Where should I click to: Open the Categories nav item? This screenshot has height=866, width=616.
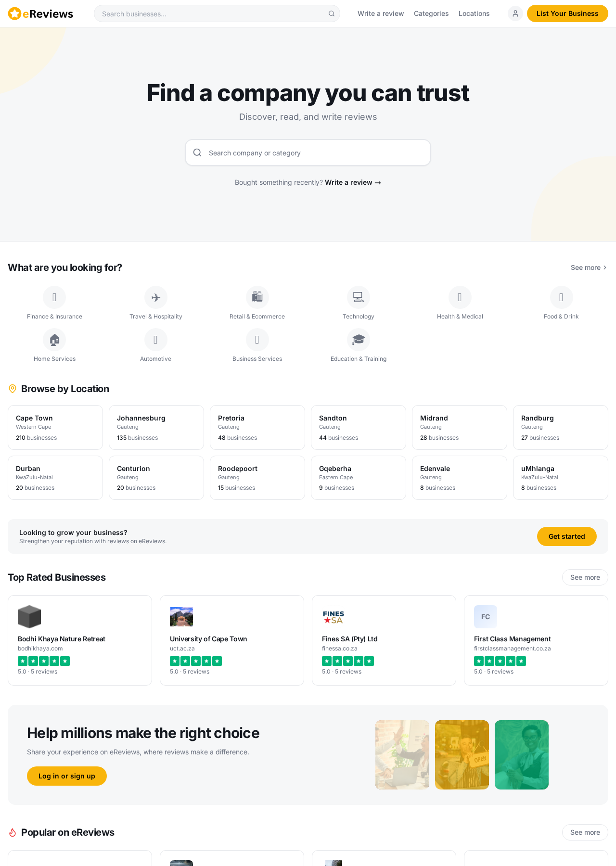(x=431, y=13)
